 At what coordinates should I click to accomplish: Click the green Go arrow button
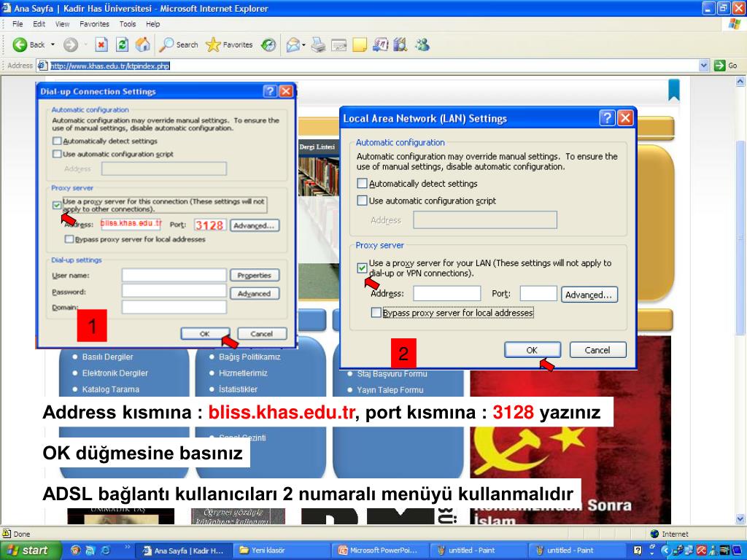tap(719, 66)
